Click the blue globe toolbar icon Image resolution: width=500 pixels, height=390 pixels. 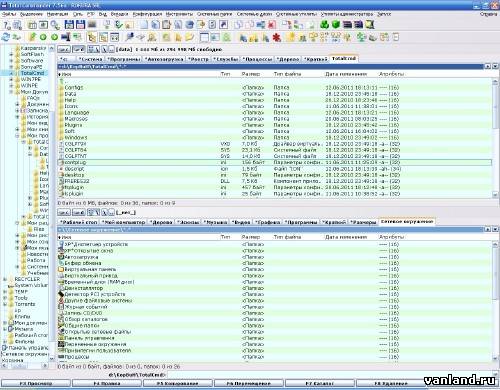[x=189, y=25]
